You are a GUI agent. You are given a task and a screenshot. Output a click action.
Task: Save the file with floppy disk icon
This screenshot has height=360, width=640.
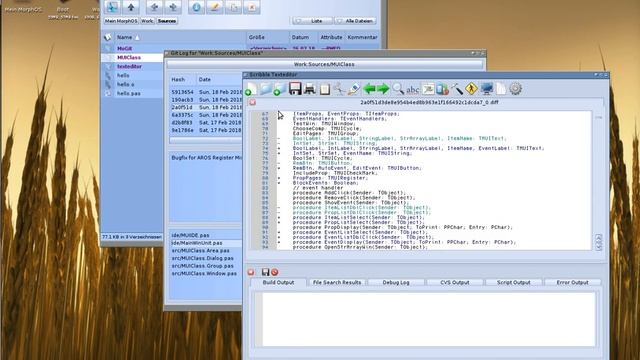pos(295,89)
